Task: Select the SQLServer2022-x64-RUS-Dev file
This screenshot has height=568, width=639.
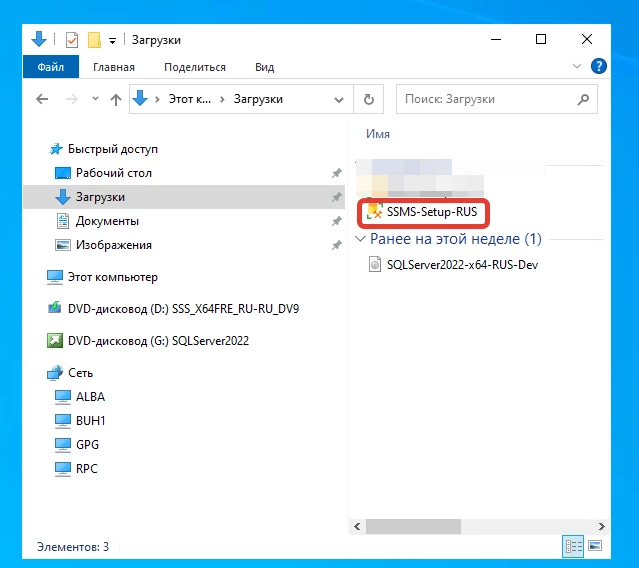Action: 461,265
